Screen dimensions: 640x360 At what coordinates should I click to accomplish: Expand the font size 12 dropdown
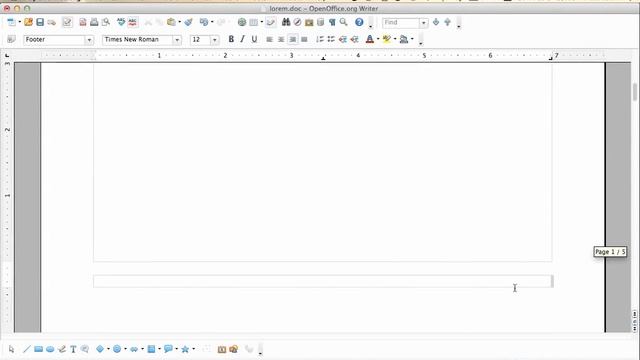click(215, 40)
